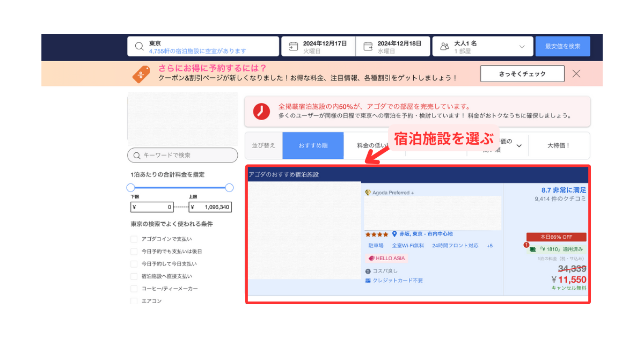Click the コスパ良し badge icon
The width and height of the screenshot is (644, 338).
coord(368,271)
